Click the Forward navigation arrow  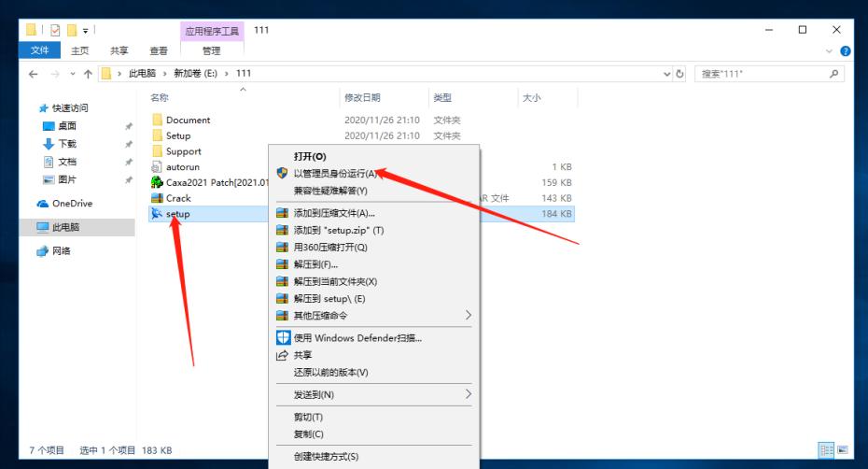(55, 74)
